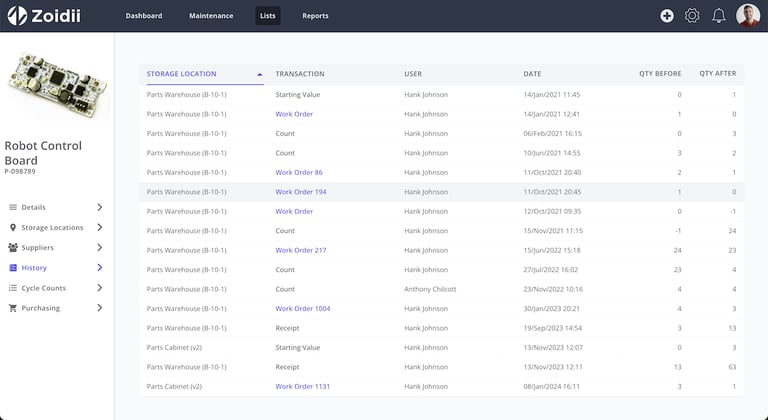
Task: Click the Receipt cell dated 19/Sep/2023
Action: (287, 328)
